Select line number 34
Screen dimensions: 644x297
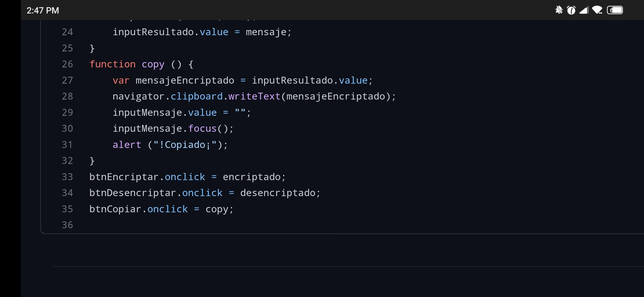67,193
